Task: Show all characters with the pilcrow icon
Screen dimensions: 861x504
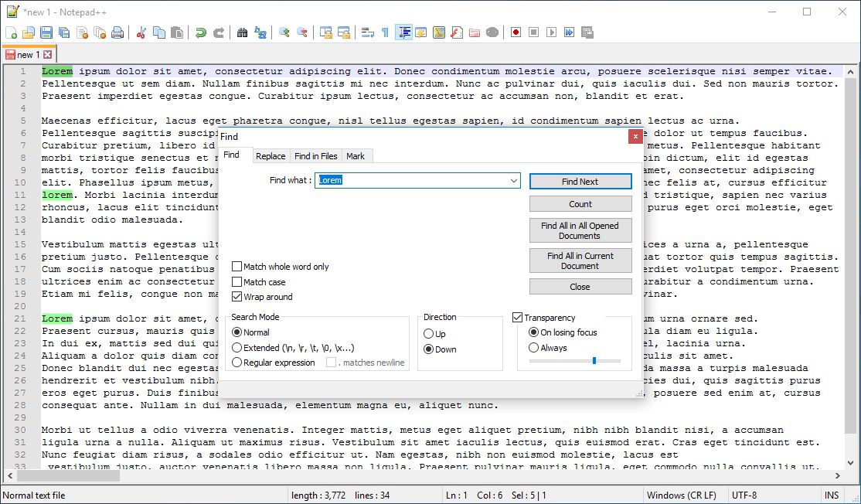Action: coord(386,33)
